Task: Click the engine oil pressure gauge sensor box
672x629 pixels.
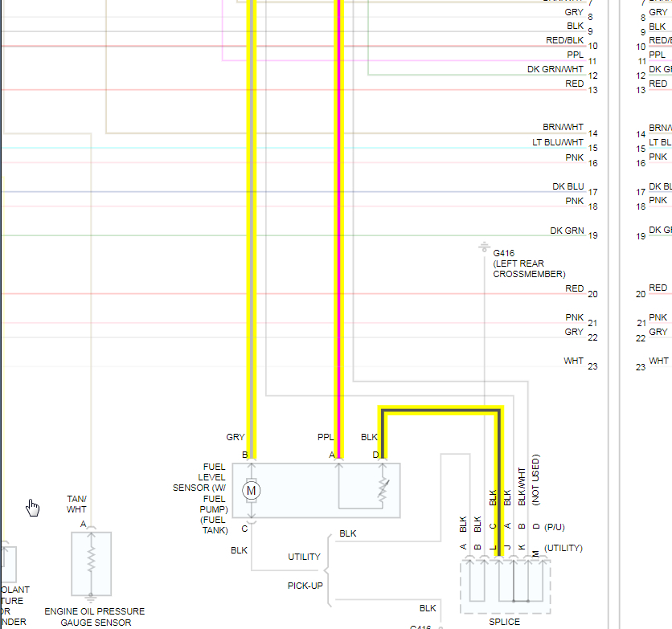Action: pyautogui.click(x=92, y=564)
